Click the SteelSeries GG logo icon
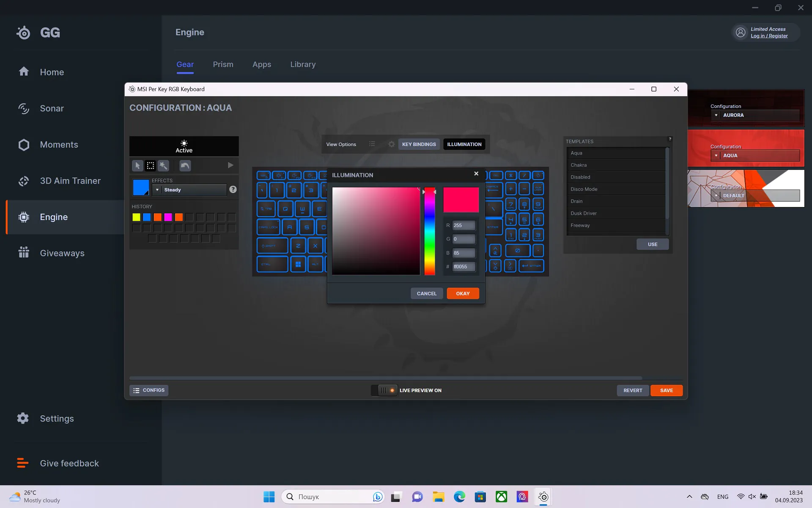 pyautogui.click(x=24, y=33)
